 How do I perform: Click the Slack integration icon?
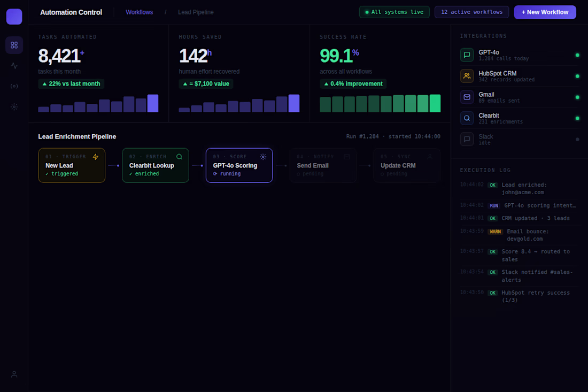pos(467,139)
